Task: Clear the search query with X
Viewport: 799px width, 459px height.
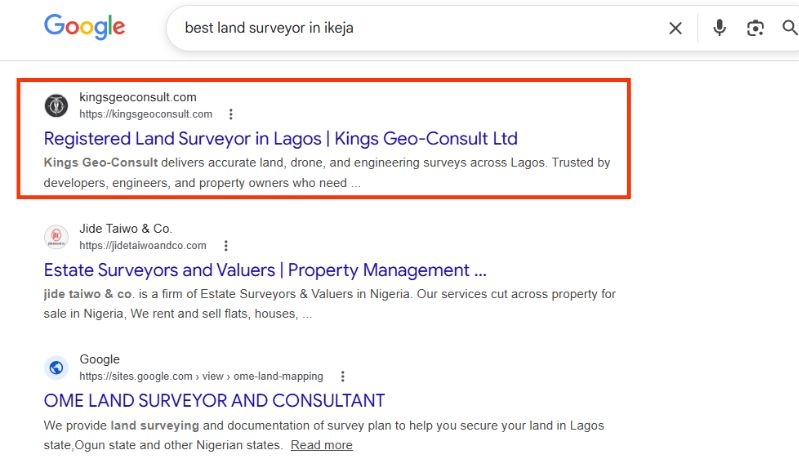Action: coord(675,28)
